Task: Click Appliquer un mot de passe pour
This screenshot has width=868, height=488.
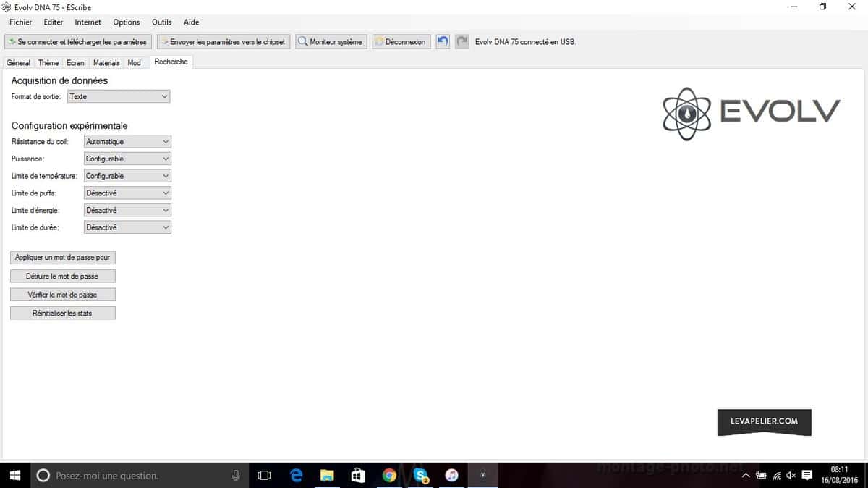Action: (63, 257)
